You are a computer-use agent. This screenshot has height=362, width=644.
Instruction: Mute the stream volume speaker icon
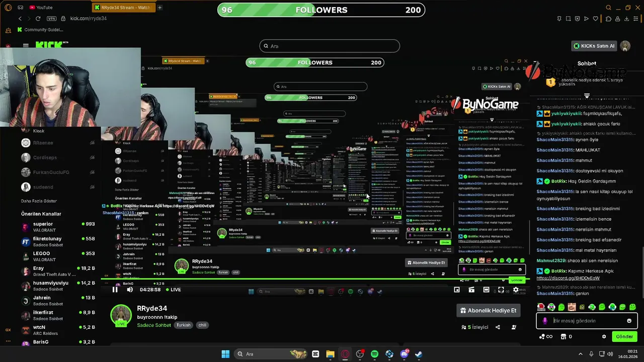click(130, 290)
